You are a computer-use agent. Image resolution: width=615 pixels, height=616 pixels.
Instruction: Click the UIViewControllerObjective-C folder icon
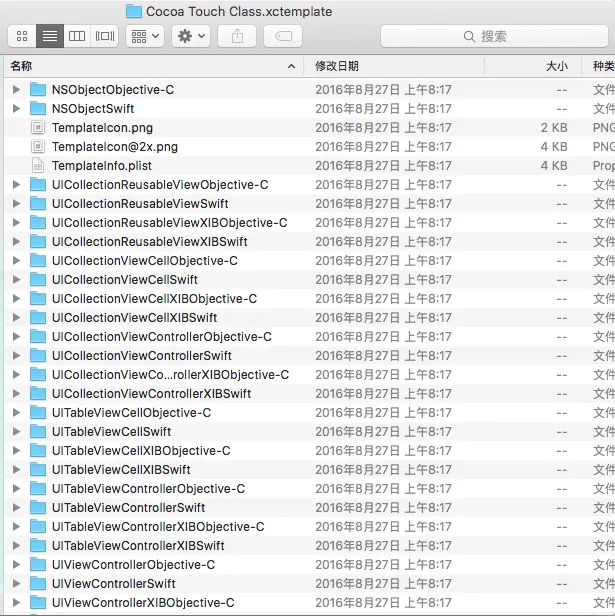point(38,565)
